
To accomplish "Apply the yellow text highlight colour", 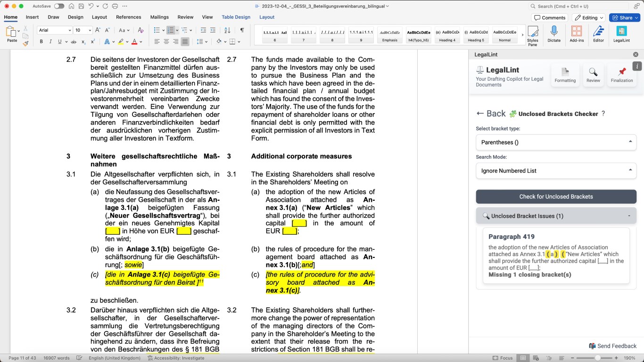I will tap(121, 41).
